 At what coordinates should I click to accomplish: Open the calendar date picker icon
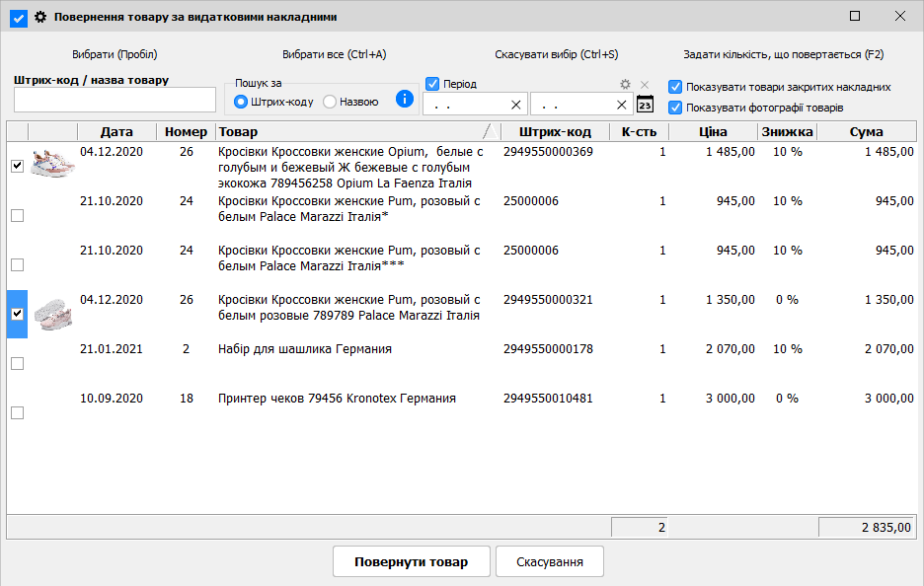(645, 104)
